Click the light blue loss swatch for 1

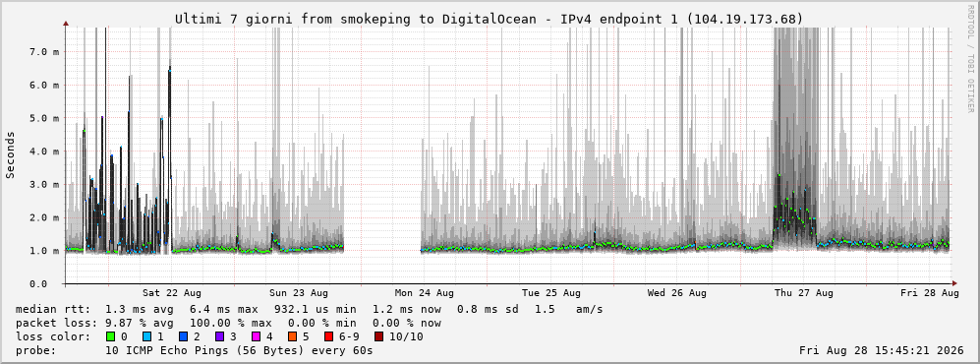click(x=146, y=337)
